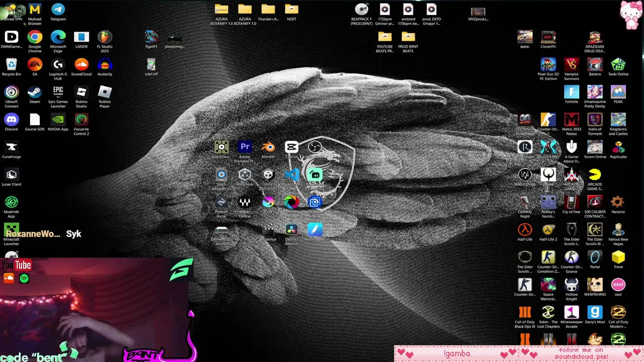Open the Thunder+A... folder

coord(268,10)
